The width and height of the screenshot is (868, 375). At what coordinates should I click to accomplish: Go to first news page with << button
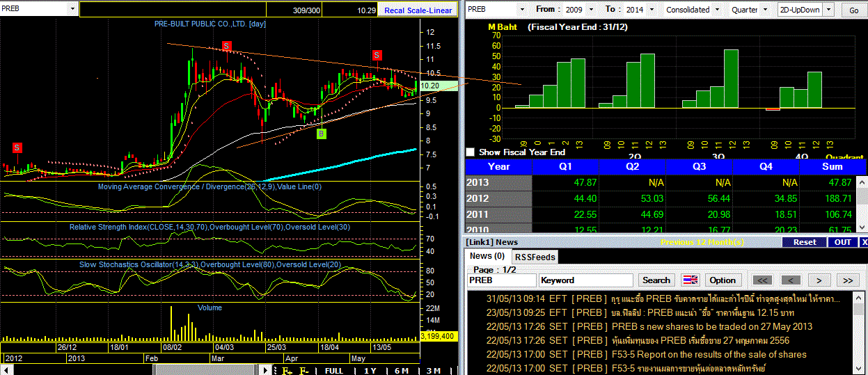762,280
